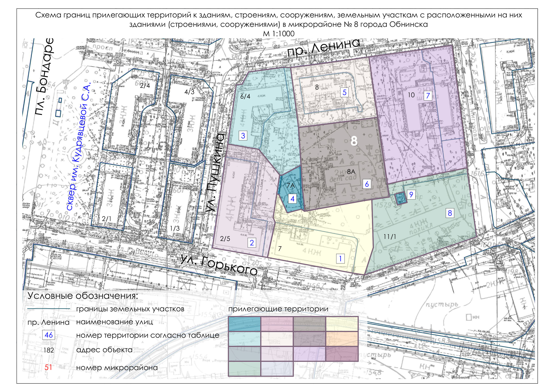
Task: Click the light orange legend swatch
Action: (x=342, y=339)
